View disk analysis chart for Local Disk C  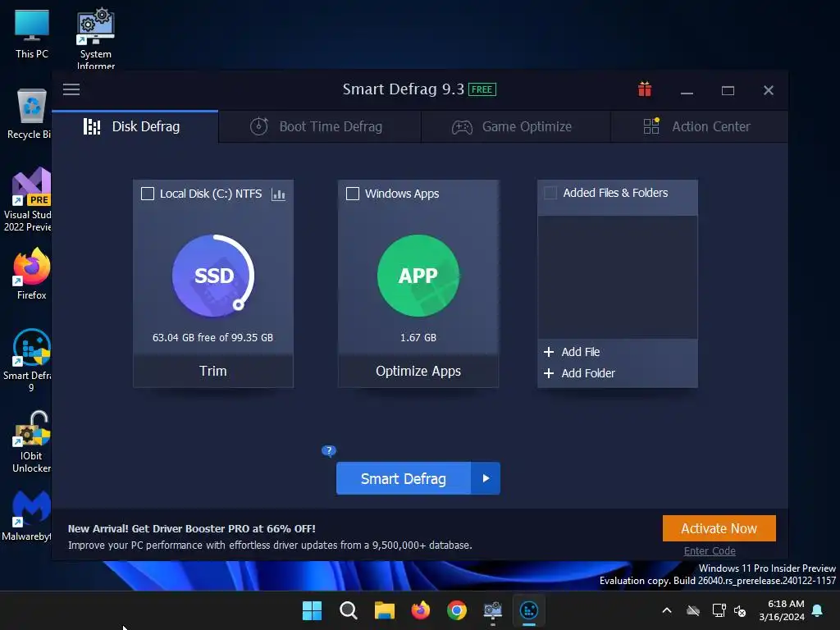pos(279,194)
